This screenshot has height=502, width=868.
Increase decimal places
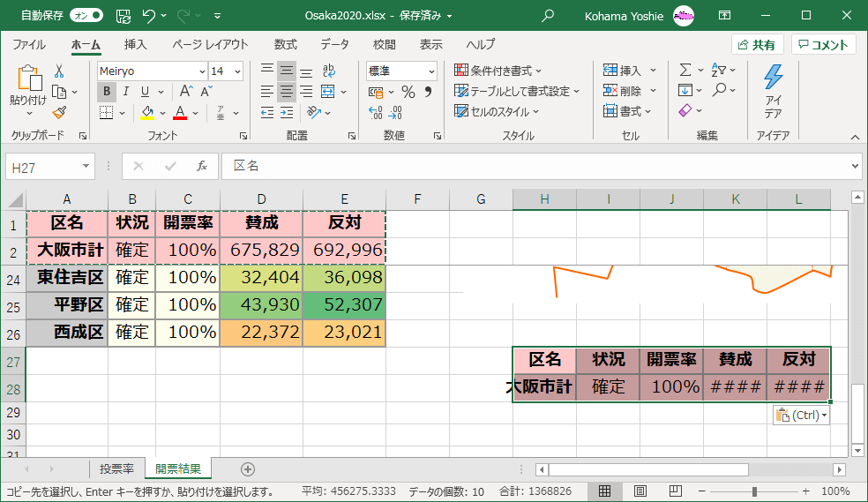tap(375, 113)
